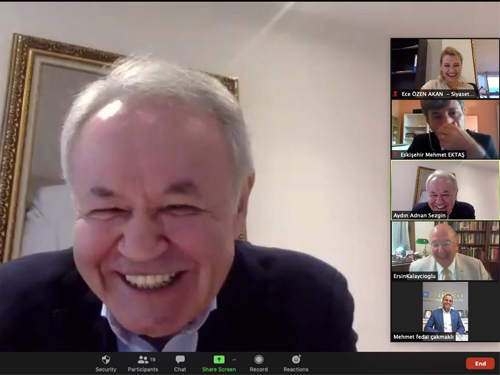Click the participants count number 19

click(153, 359)
